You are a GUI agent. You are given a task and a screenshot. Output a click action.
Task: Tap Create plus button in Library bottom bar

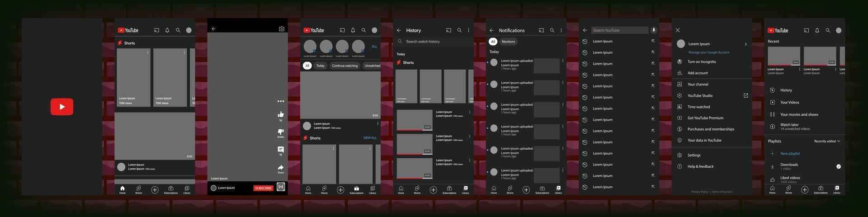point(805,190)
